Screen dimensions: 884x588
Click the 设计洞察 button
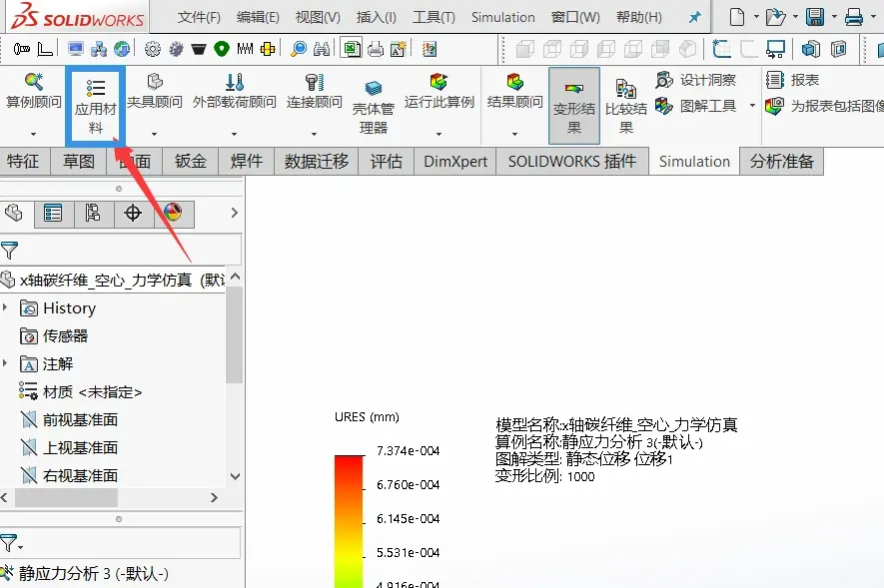coord(696,80)
